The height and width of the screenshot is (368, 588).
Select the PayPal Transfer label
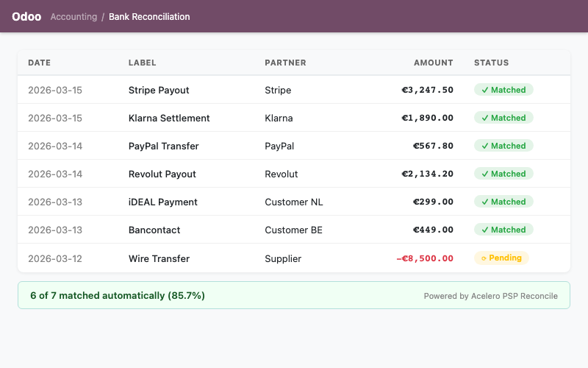pyautogui.click(x=163, y=146)
